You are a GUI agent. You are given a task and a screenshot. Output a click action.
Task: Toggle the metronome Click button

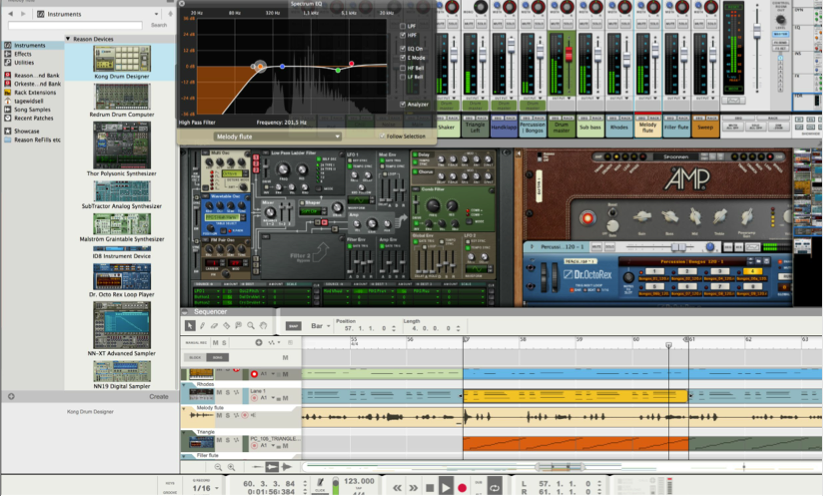click(320, 484)
